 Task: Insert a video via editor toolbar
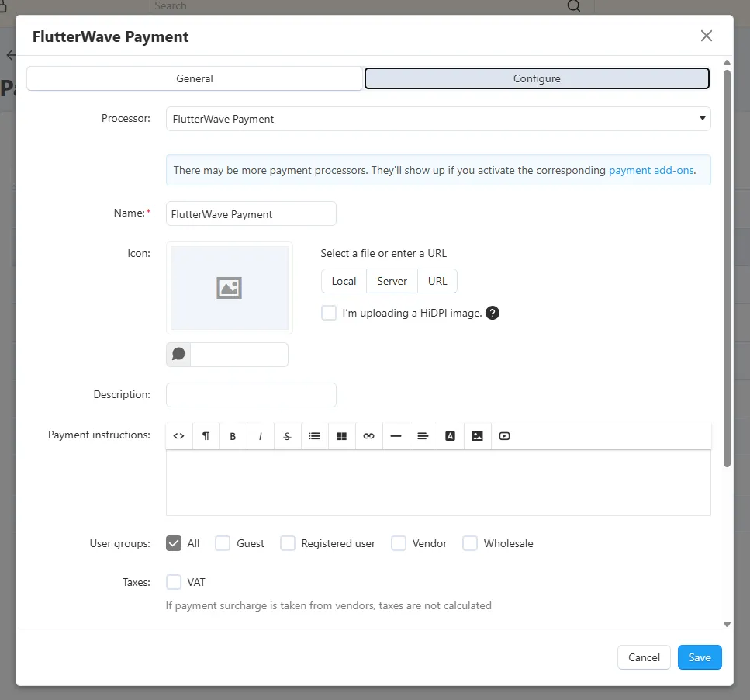[504, 436]
